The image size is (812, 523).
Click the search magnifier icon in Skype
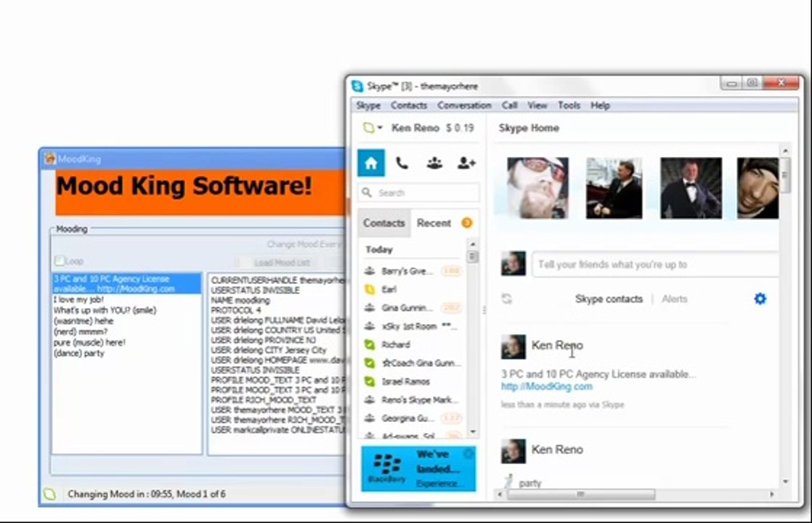[367, 192]
